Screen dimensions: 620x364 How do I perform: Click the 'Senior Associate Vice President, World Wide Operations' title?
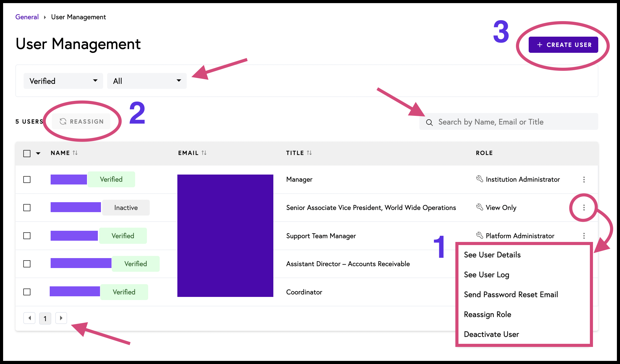tap(371, 207)
